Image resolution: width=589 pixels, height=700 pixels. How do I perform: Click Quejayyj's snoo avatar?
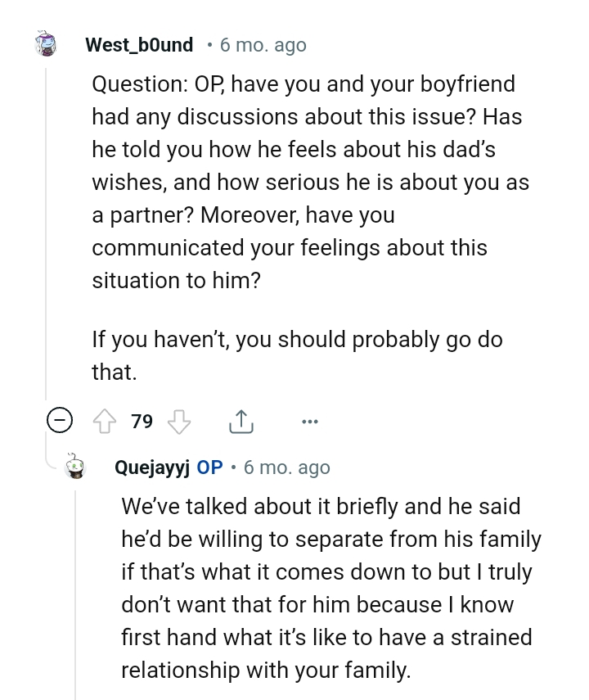pyautogui.click(x=76, y=467)
